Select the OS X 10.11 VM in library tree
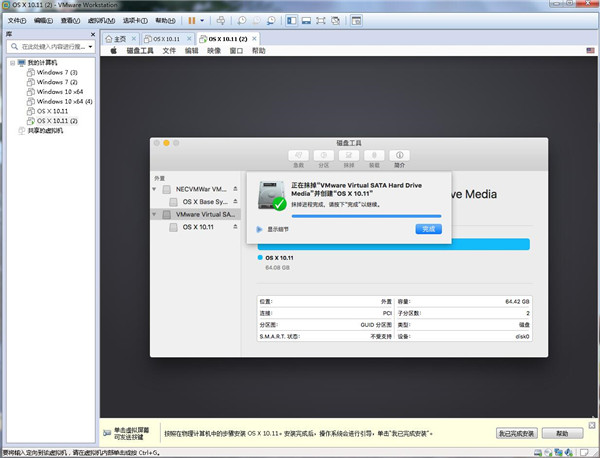Image resolution: width=600 pixels, height=458 pixels. pyautogui.click(x=47, y=111)
